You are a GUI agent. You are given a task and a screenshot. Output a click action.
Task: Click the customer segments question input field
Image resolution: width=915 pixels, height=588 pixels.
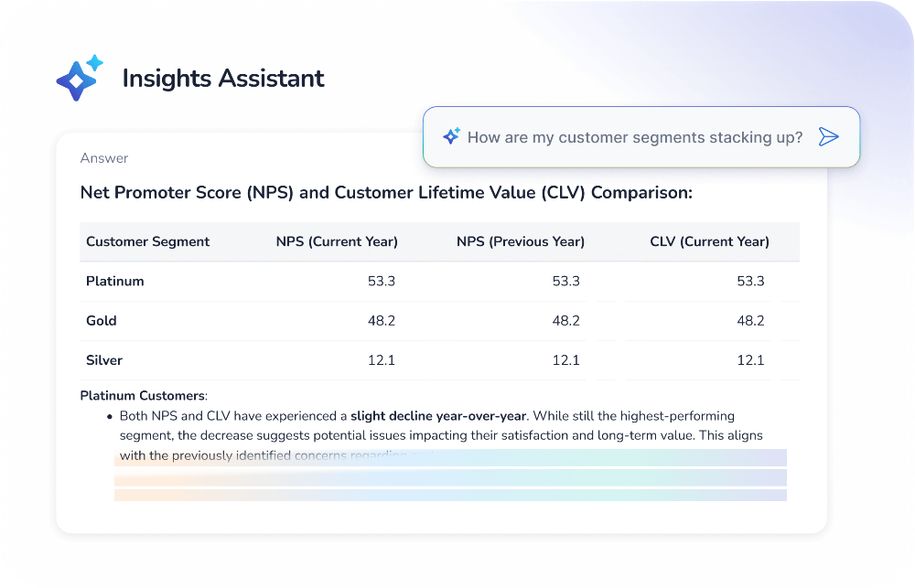click(634, 137)
